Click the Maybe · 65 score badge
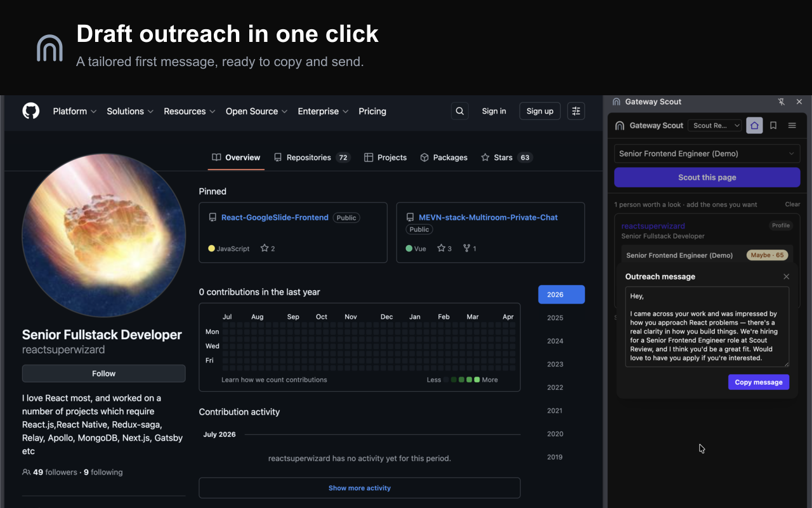The height and width of the screenshot is (508, 812). (768, 255)
